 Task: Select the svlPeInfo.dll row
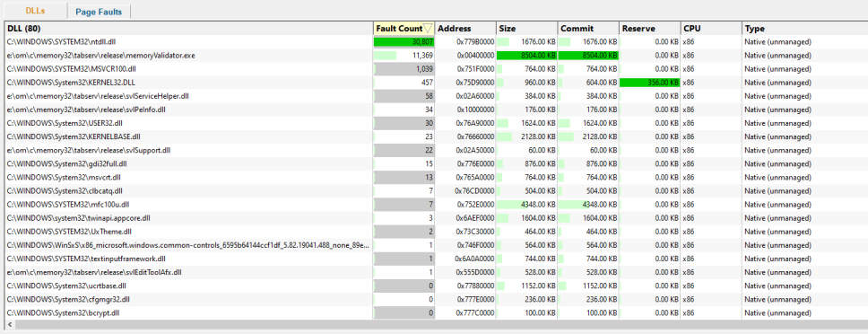[436, 110]
